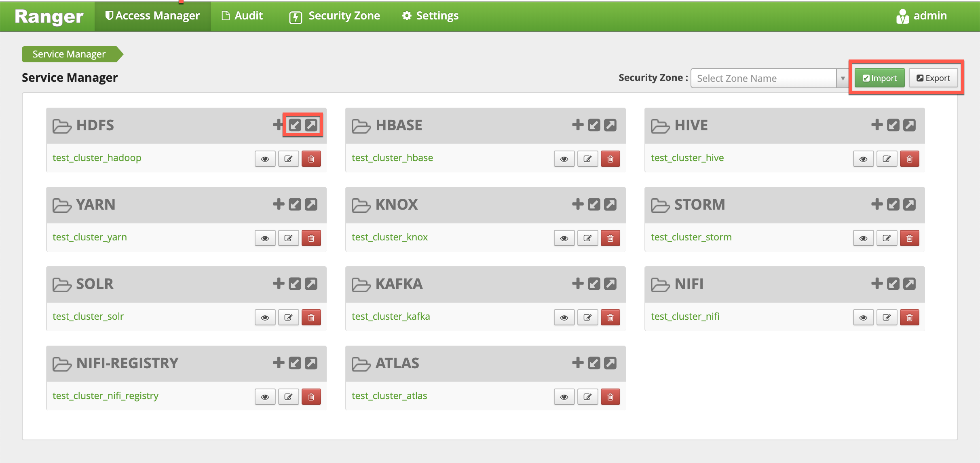
Task: Delete the test_cluster_yarn service
Action: pyautogui.click(x=311, y=238)
